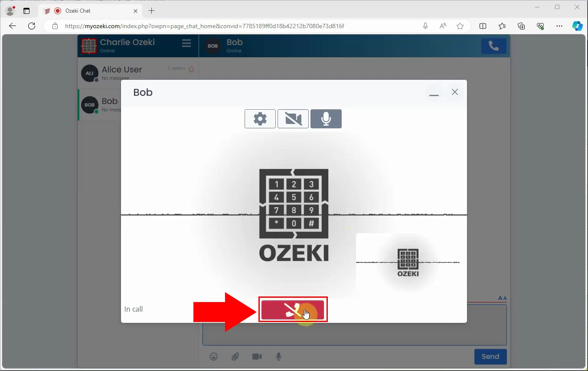This screenshot has height=371, width=588.
Task: Start a phone call with Bob
Action: tap(494, 46)
